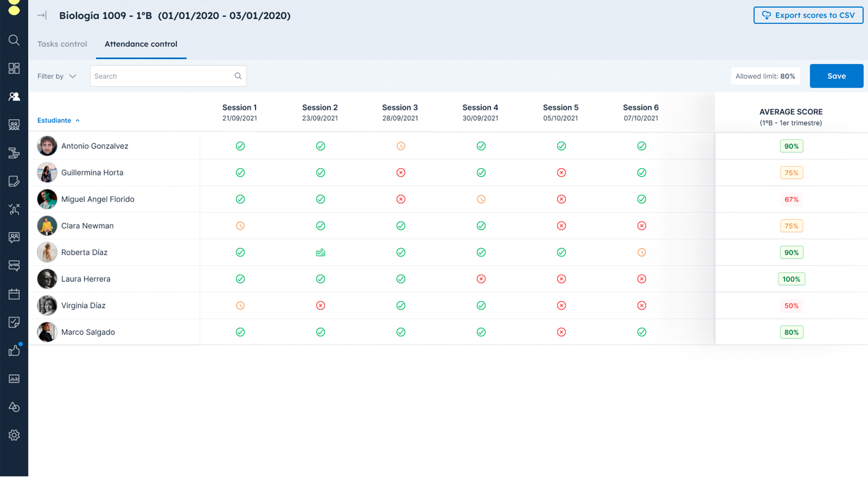Image resolution: width=868 pixels, height=477 pixels.
Task: Click the Session 6 column header
Action: tap(641, 113)
